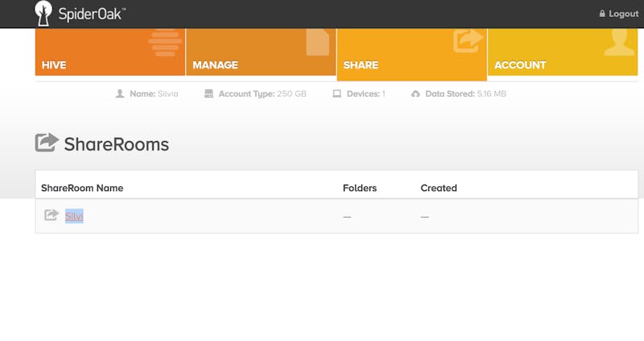Viewport: 644px width, 341px height.
Task: Click the document icon in Manage tile
Action: 318,42
